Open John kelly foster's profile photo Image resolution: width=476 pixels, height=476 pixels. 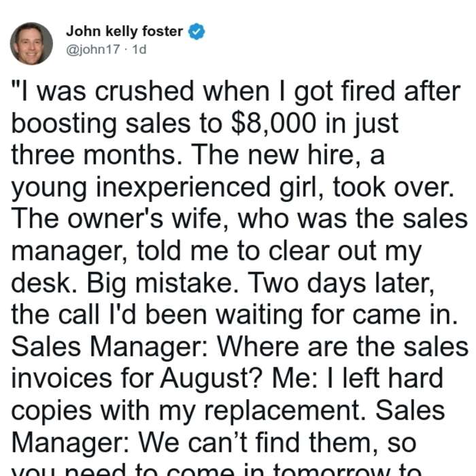(31, 44)
